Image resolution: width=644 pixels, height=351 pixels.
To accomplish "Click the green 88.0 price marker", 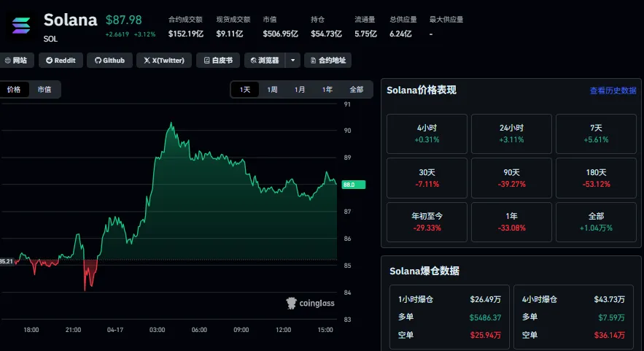I will pos(353,185).
